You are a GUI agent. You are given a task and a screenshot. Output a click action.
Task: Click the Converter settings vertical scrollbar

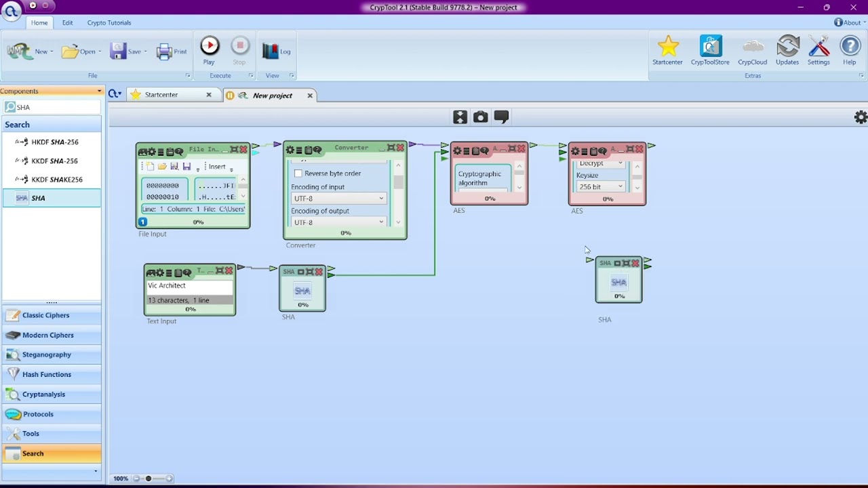click(x=398, y=193)
